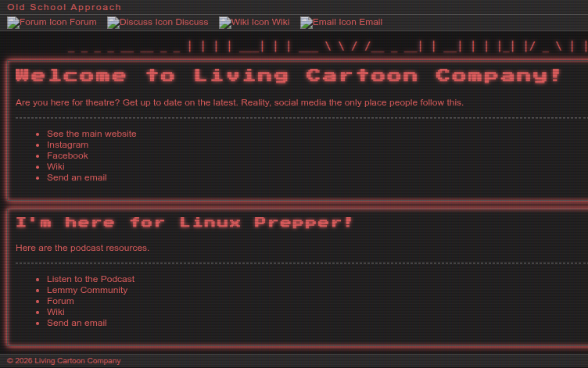Click the 'I'm here for Linux Prepper!' heading
This screenshot has height=368, width=588.
click(184, 223)
